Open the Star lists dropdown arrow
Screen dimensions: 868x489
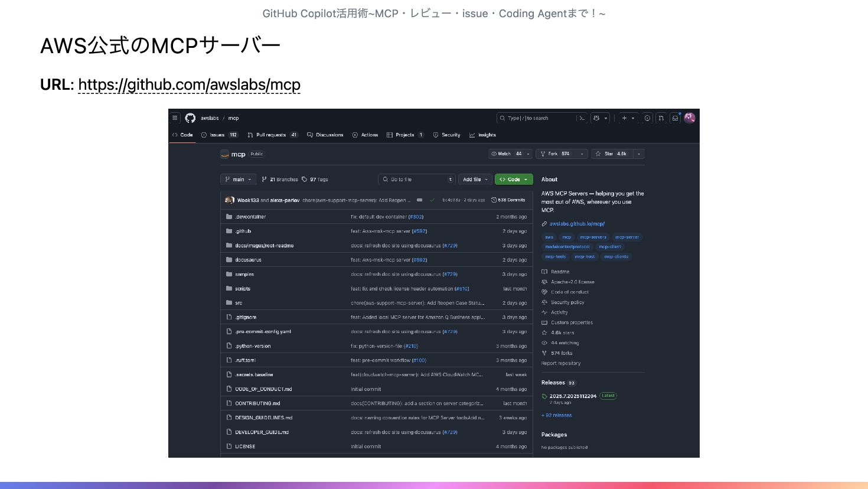(x=638, y=154)
